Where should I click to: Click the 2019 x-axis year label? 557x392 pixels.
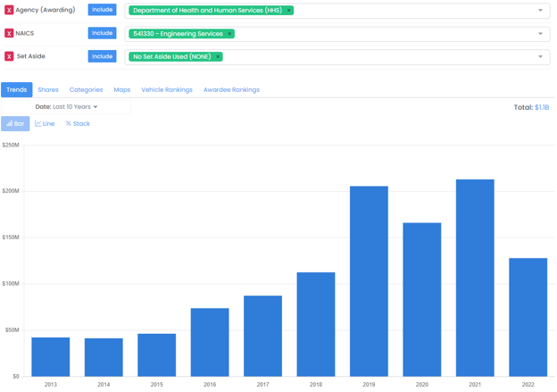point(369,385)
